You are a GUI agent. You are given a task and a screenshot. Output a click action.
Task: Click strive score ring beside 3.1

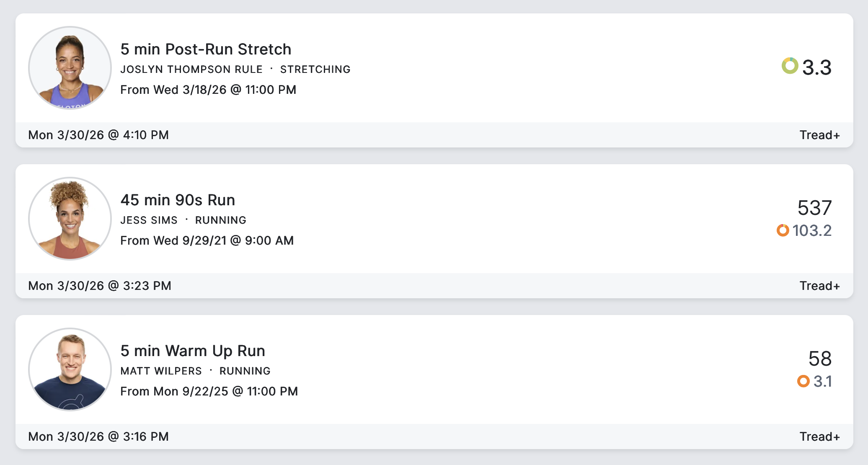point(803,381)
